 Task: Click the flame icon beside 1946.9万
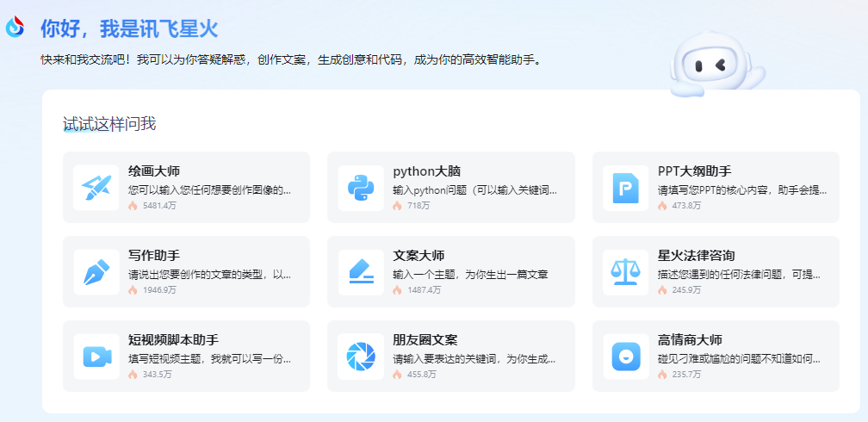[x=133, y=289]
